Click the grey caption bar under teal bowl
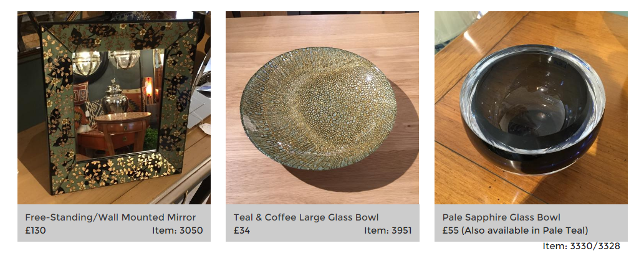Viewport: 644px width, 261px height. coord(322,223)
